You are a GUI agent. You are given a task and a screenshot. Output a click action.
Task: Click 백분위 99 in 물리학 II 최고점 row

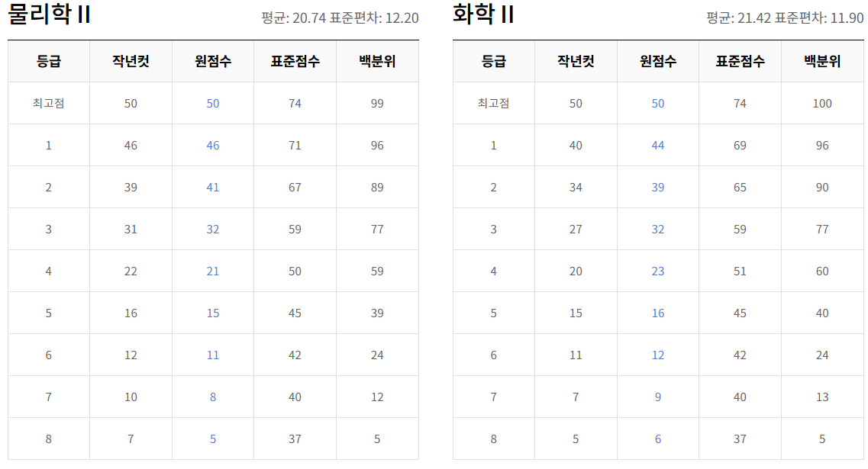point(377,104)
